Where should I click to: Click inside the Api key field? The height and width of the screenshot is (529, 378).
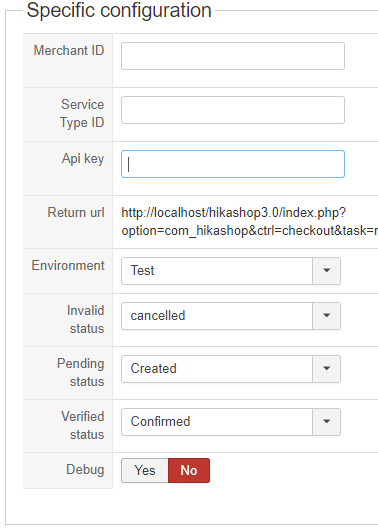pos(233,164)
